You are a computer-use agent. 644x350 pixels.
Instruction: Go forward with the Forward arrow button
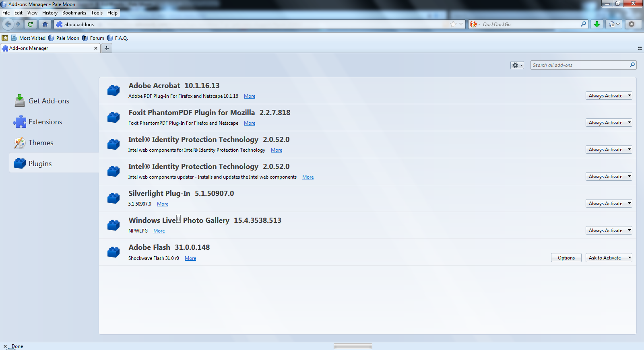[18, 24]
